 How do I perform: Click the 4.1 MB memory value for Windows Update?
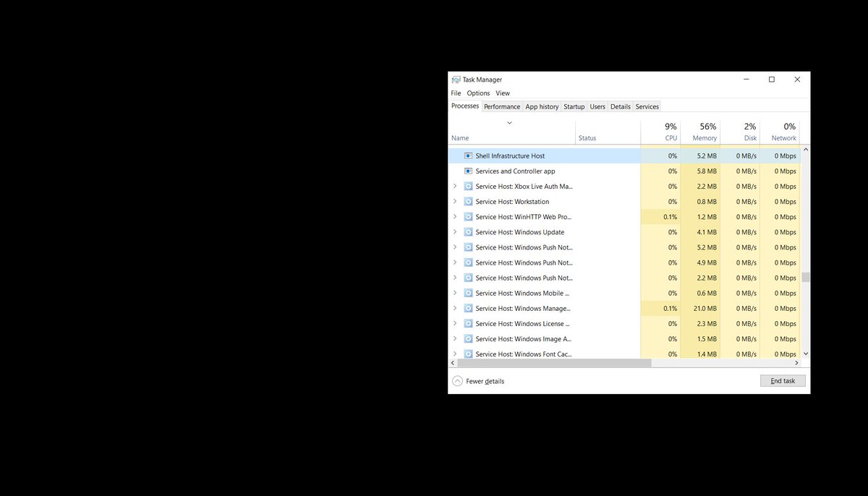(x=707, y=233)
